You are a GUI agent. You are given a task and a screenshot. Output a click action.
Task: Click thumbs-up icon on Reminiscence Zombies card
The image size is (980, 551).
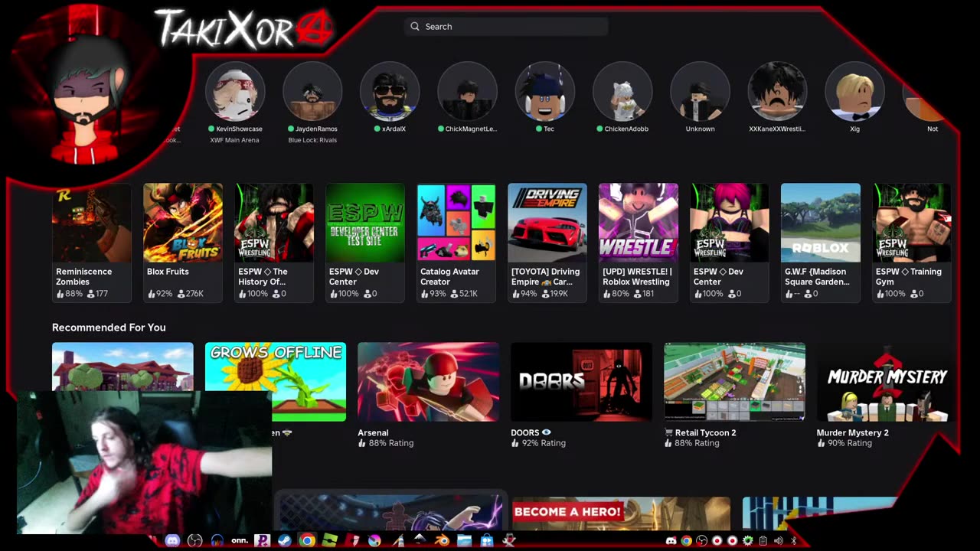(x=60, y=294)
